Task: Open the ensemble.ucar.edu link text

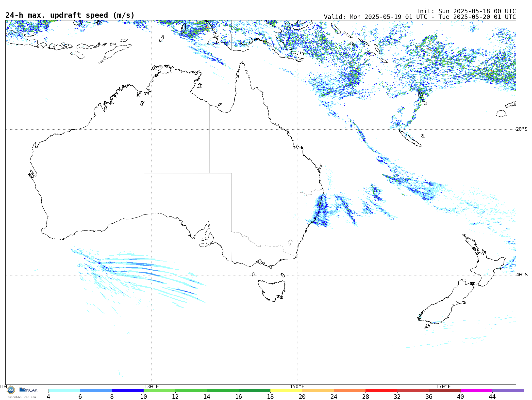Action: [22, 397]
